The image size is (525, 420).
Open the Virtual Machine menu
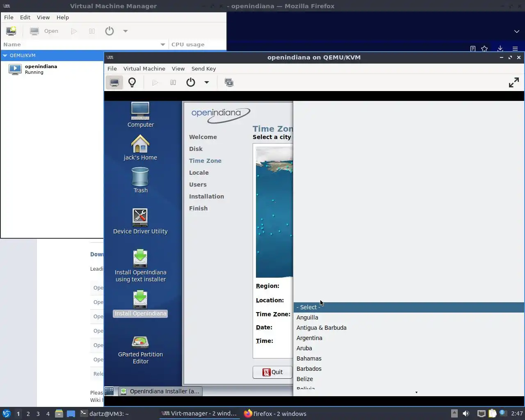point(144,68)
